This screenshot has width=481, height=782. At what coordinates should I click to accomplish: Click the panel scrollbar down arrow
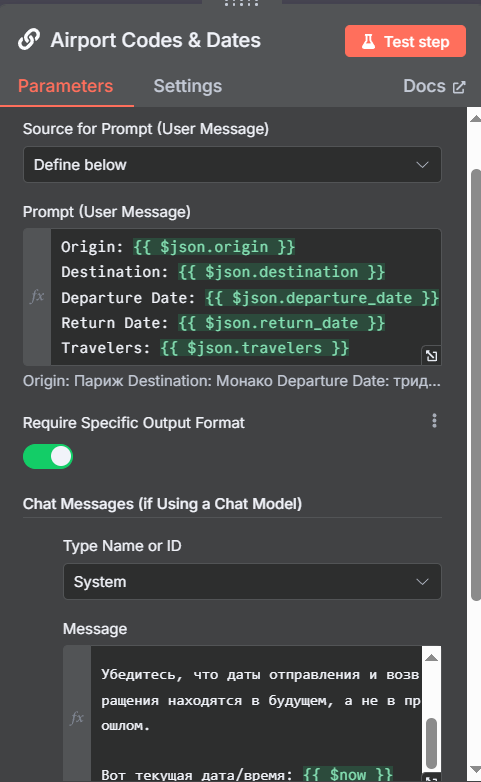[x=475, y=770]
